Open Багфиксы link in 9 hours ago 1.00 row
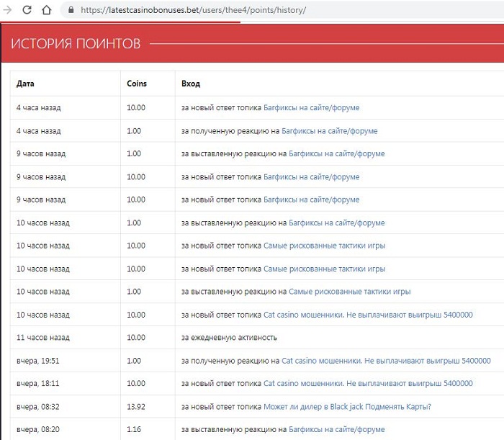Viewport: 504px width, 440px height. (x=337, y=153)
